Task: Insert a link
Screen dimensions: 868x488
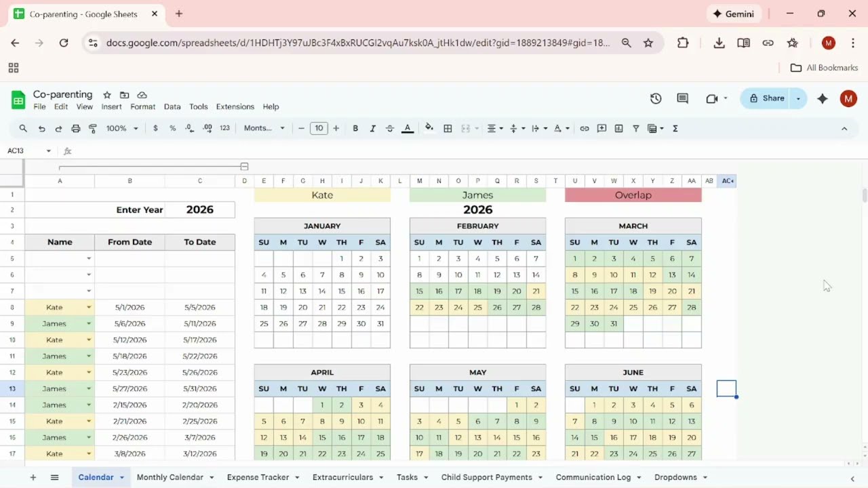Action: point(585,128)
